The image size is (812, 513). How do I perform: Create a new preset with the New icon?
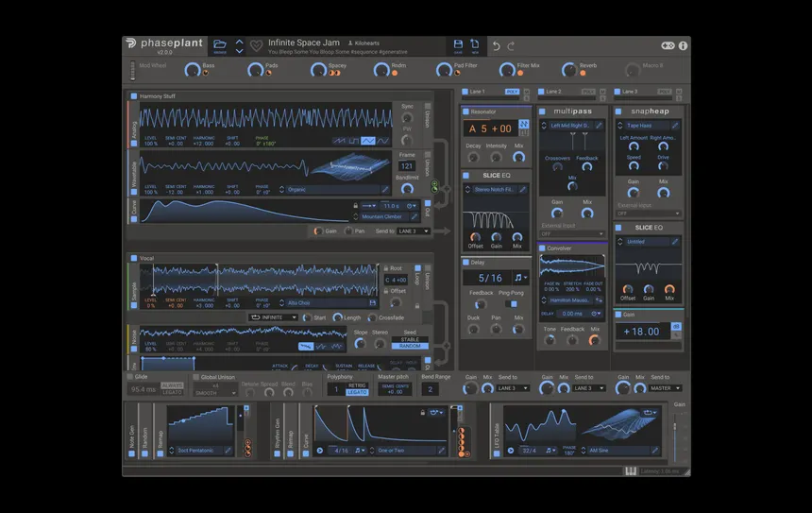[x=475, y=44]
